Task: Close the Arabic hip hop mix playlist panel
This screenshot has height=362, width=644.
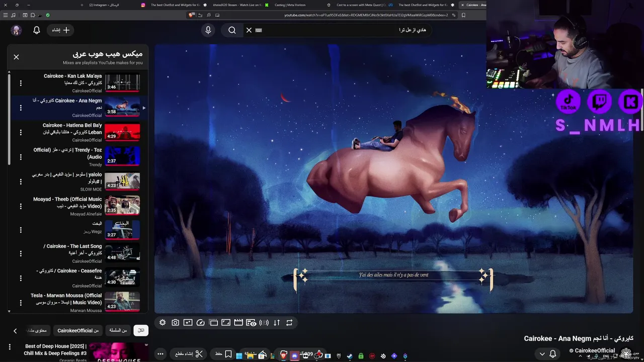Action: 16,57
